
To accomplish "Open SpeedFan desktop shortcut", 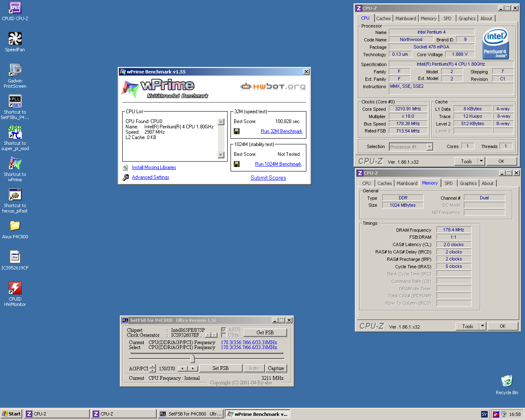I will [x=15, y=39].
